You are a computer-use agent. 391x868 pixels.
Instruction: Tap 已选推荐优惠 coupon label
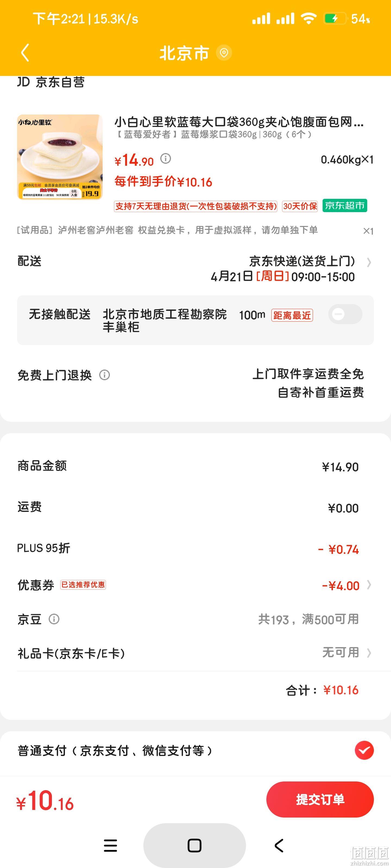coord(83,585)
